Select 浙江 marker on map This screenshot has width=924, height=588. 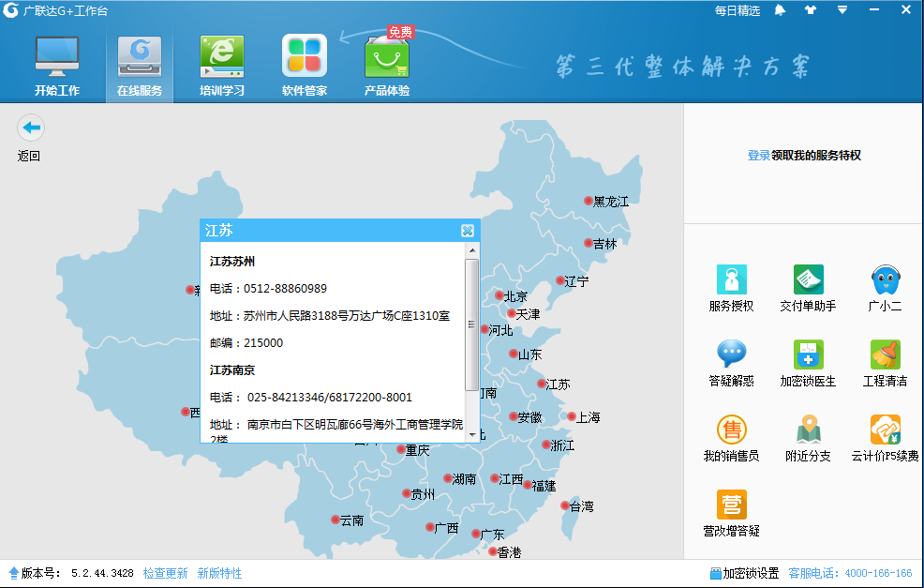[546, 445]
